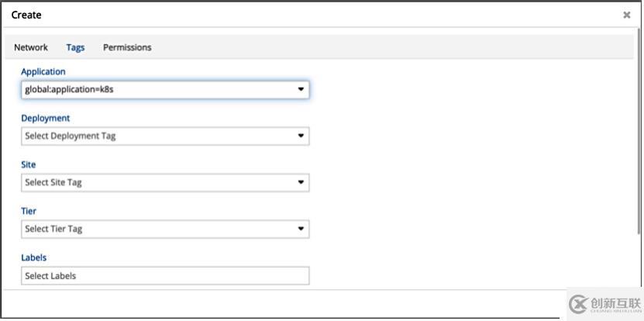
Task: Click the Application field label
Action: click(43, 71)
